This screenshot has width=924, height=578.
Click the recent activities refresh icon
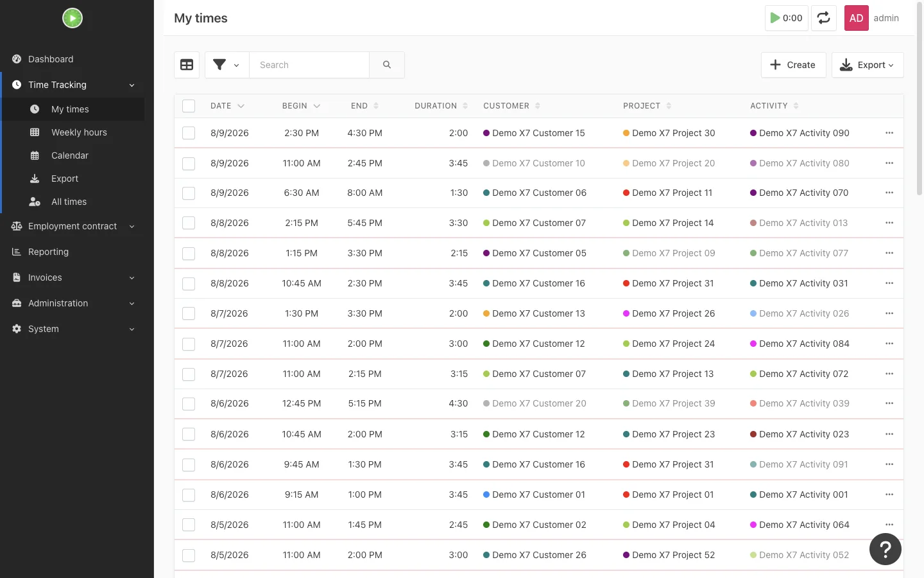824,18
